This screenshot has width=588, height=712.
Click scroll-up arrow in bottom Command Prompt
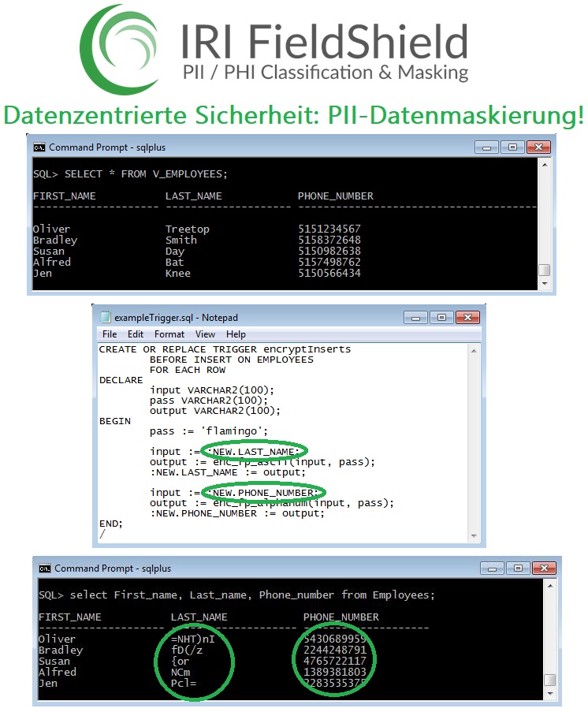[550, 586]
